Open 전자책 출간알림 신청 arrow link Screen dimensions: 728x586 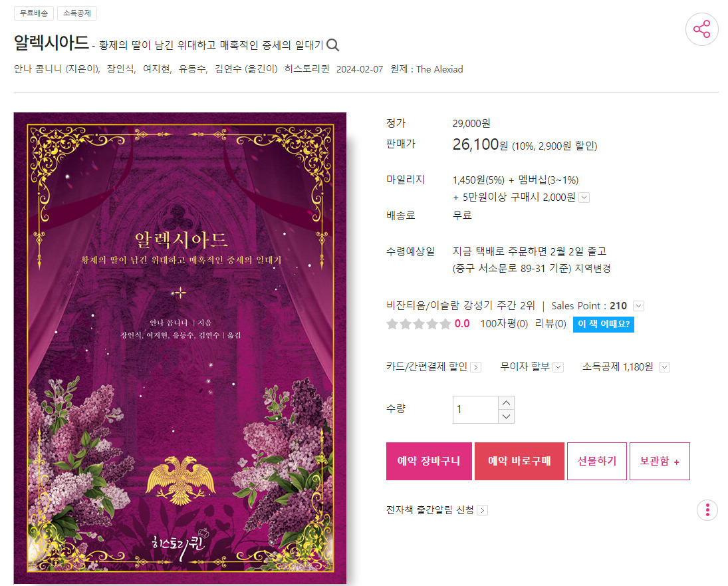point(483,510)
